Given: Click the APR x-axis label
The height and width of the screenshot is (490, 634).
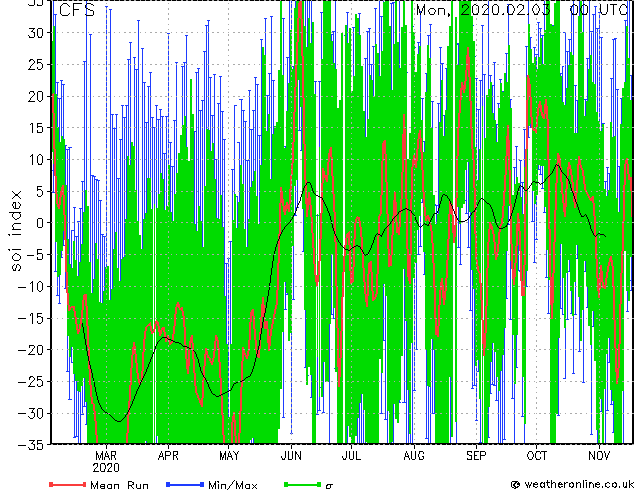Looking at the screenshot, I should [168, 456].
